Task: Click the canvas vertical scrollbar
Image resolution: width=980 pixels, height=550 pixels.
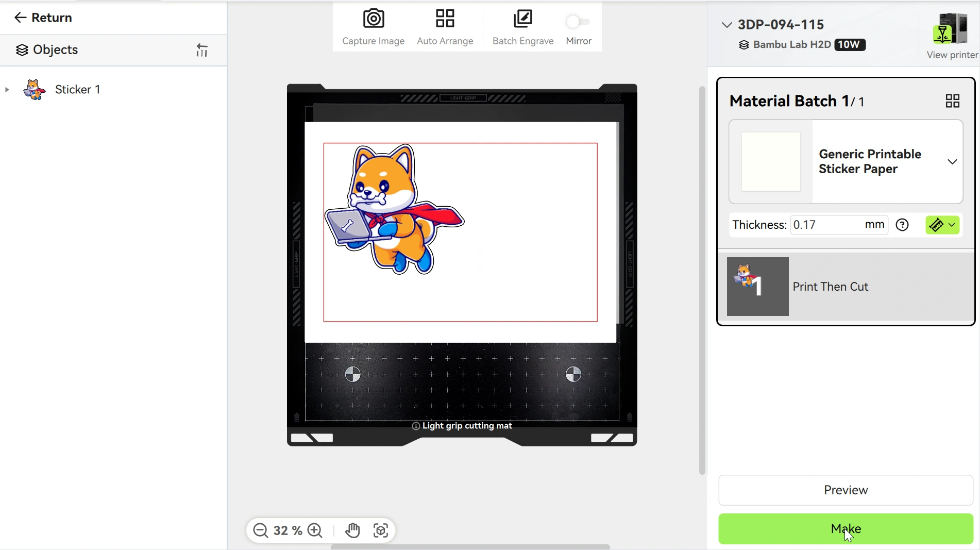Action: (702, 280)
